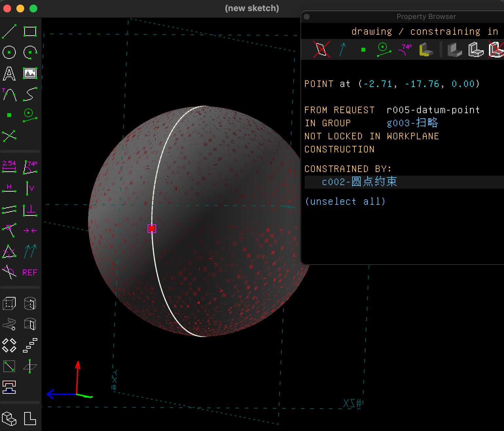This screenshot has height=431, width=504.
Task: Toggle workplane visibility in Property Browser
Action: click(x=321, y=50)
